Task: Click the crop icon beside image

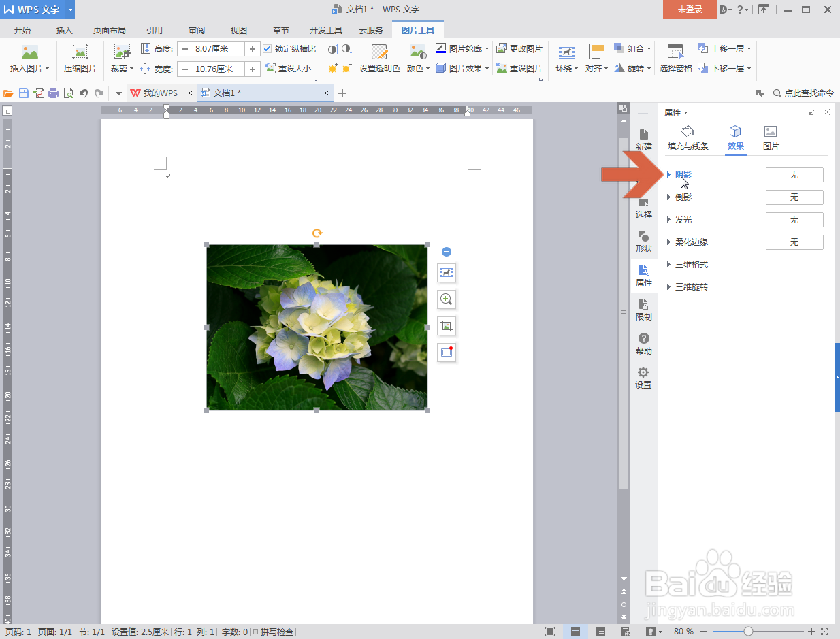Action: (447, 326)
